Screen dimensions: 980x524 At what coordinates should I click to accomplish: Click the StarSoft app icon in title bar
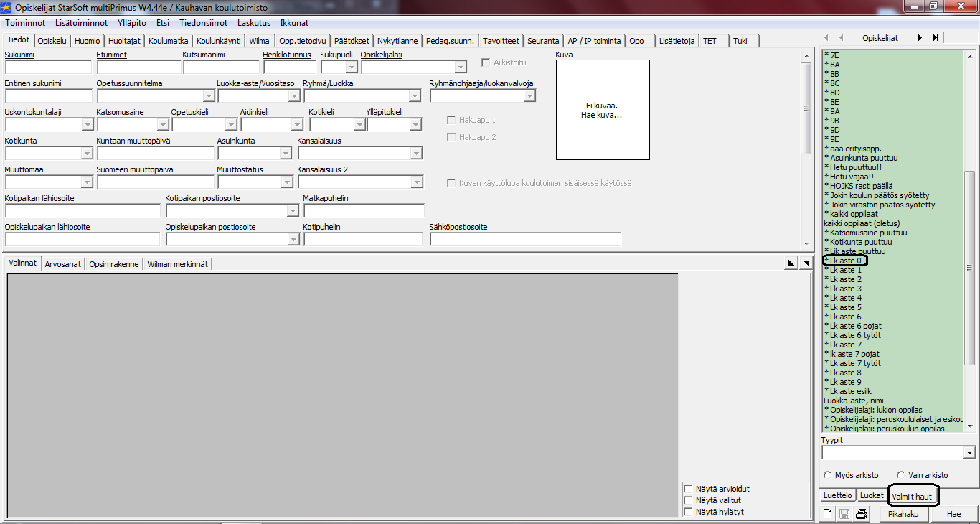coord(6,7)
